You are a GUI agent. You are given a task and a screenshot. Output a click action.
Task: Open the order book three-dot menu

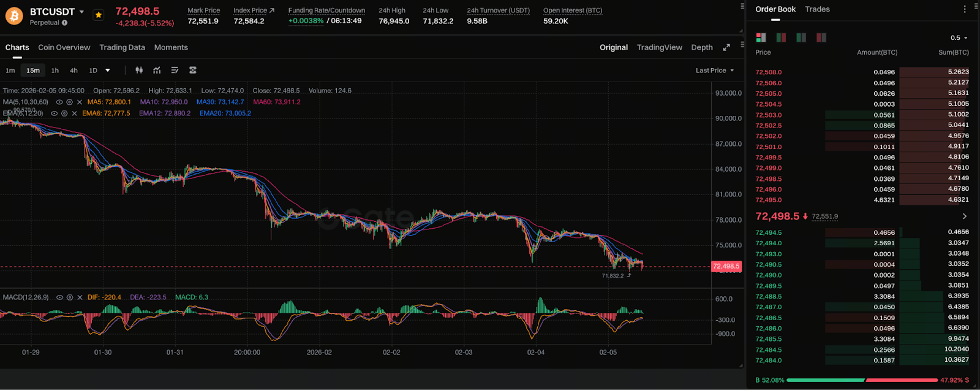coord(965,9)
